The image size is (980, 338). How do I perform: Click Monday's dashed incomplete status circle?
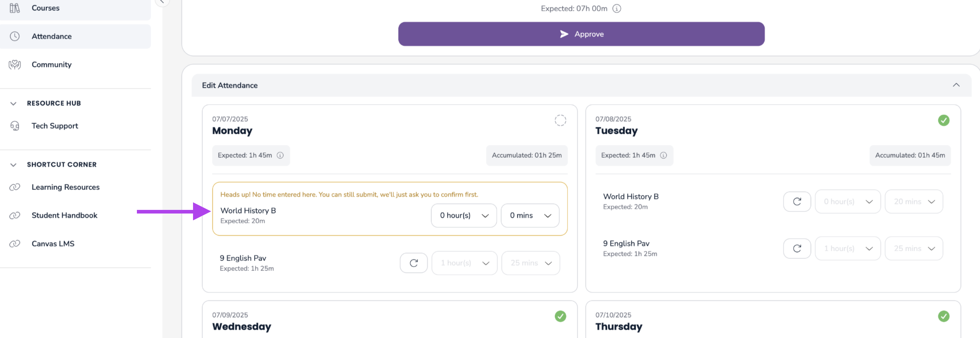coord(560,121)
